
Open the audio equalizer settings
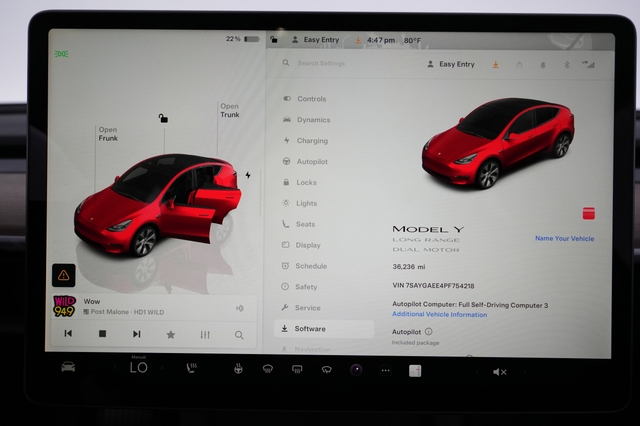pos(205,335)
